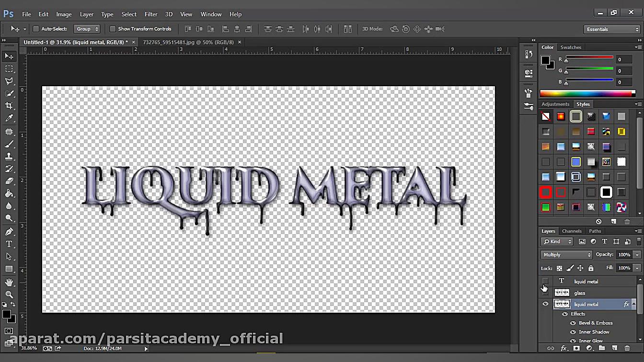644x362 pixels.
Task: Open the Layer menu
Action: tap(87, 14)
